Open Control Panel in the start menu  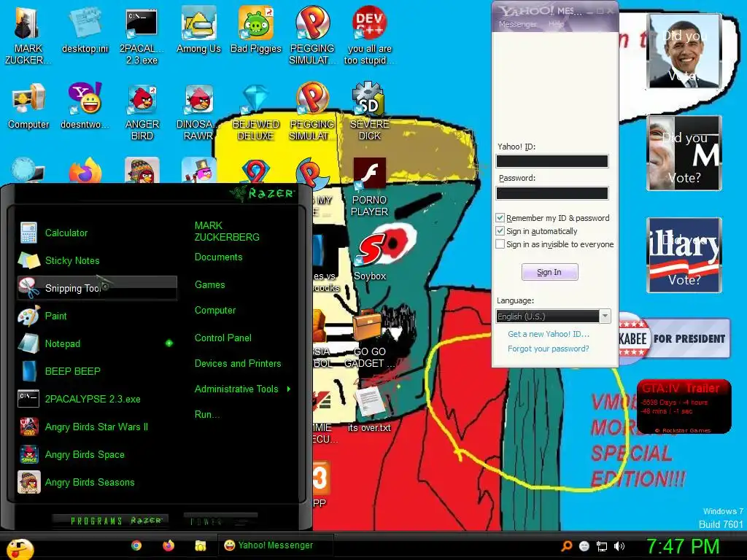[223, 338]
